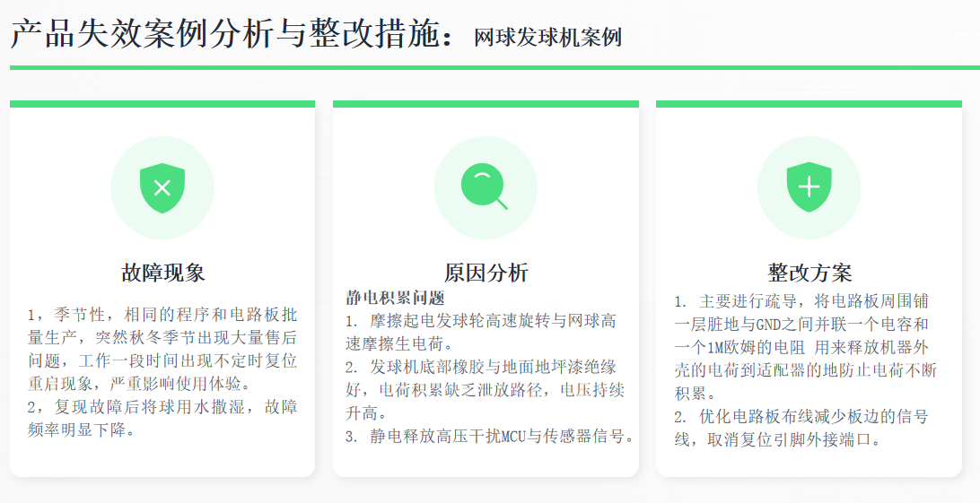Click fix item 1 about 主要进行疏导
Viewport: 980px width, 503px height.
806,347
